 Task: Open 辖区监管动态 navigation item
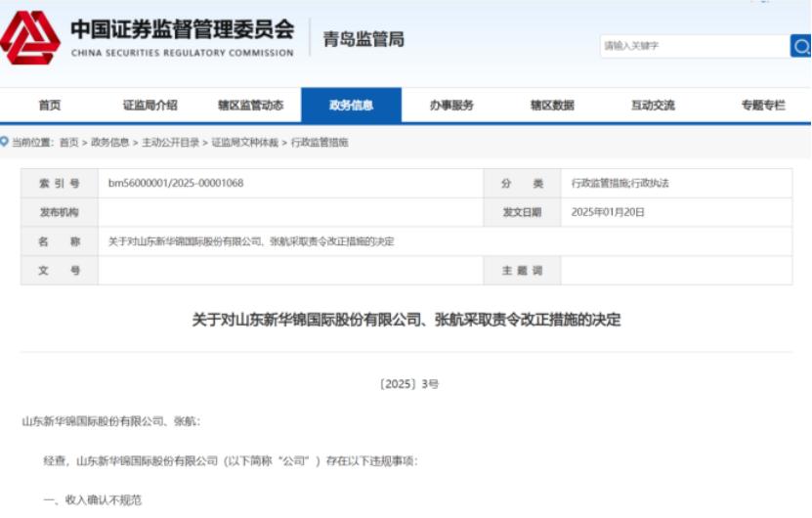(250, 106)
